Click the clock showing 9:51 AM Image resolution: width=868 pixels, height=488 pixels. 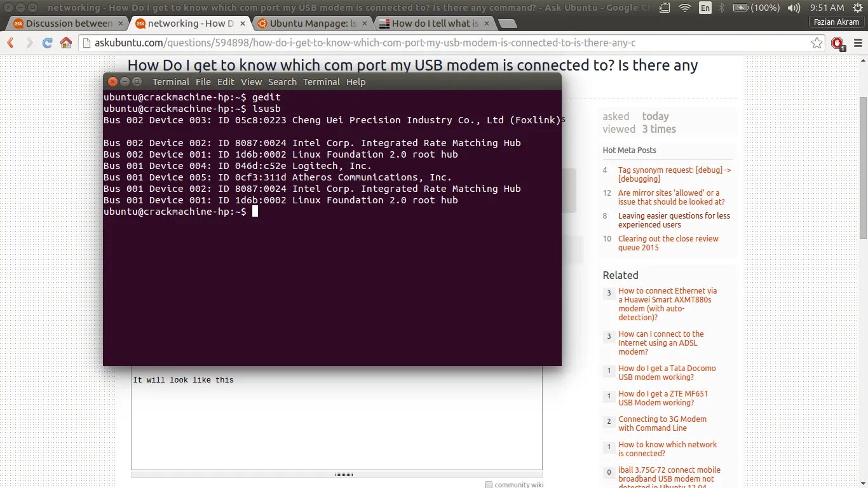827,8
